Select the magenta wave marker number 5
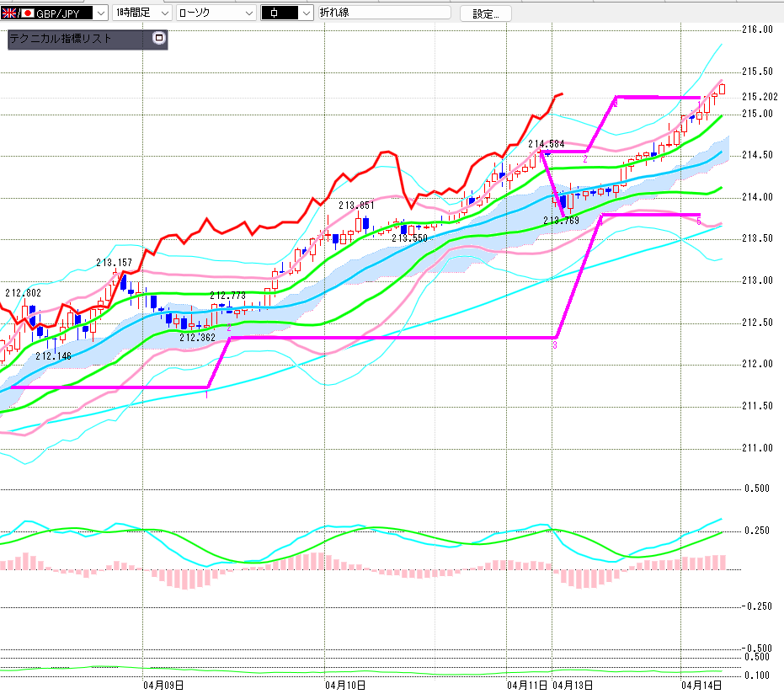Viewport: 784px width, 694px height. pyautogui.click(x=698, y=221)
